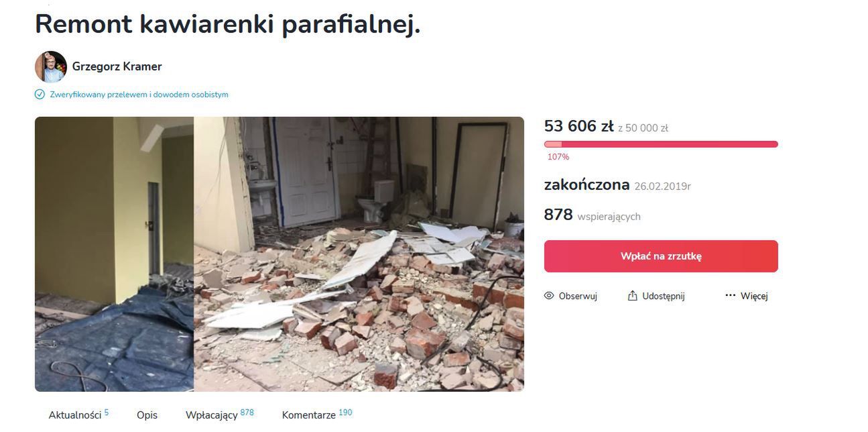
Task: Click the share icon beside Udostępnij
Action: 632,296
